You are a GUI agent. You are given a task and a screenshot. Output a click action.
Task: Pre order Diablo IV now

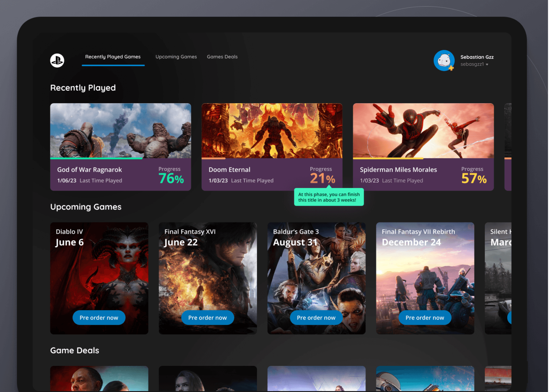(99, 318)
